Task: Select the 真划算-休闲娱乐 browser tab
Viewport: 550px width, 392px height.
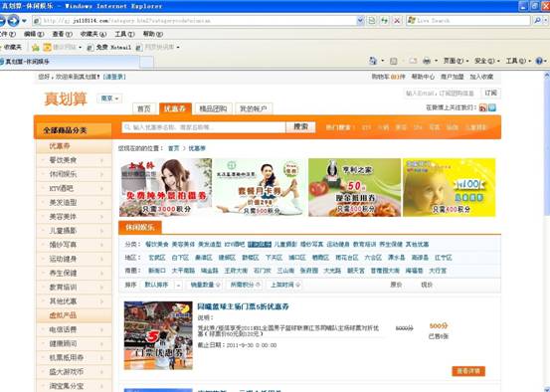Action: coord(70,62)
